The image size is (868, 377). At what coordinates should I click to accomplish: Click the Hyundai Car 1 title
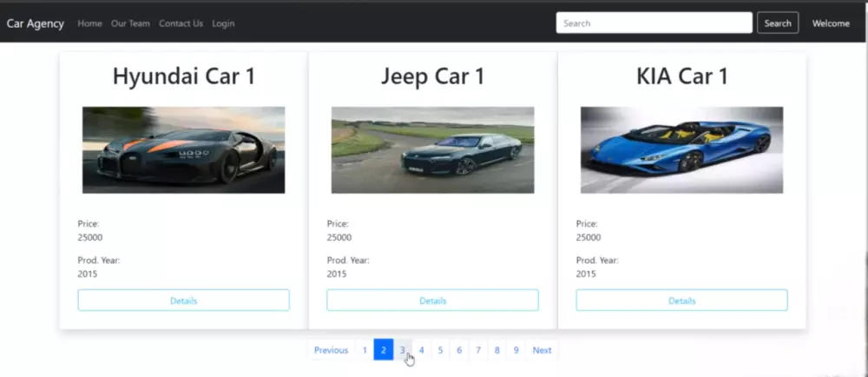pyautogui.click(x=184, y=76)
